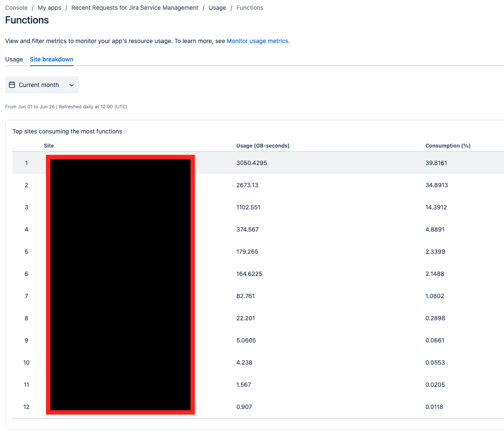Click the Functions breadcrumb item
Image resolution: width=504 pixels, height=432 pixels.
(250, 8)
